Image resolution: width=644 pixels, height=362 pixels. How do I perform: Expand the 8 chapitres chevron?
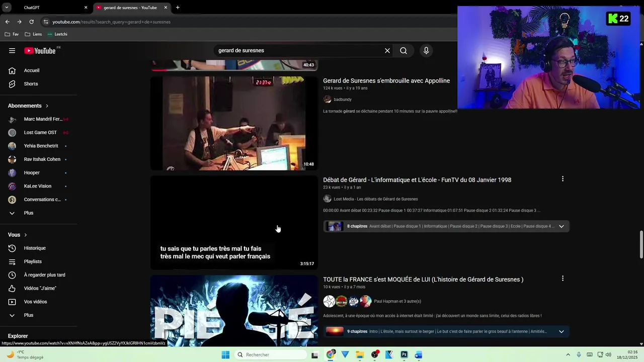click(x=561, y=226)
